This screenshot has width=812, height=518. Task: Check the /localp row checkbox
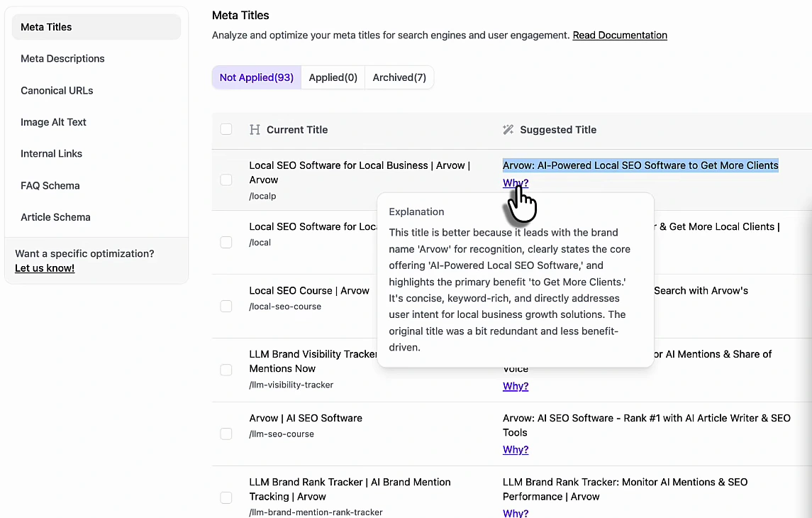coord(226,180)
